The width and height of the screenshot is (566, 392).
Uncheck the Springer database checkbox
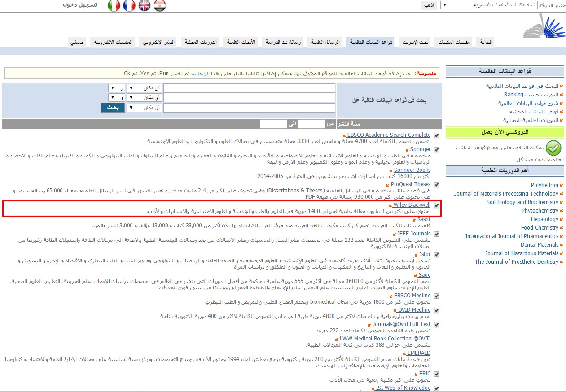437,150
